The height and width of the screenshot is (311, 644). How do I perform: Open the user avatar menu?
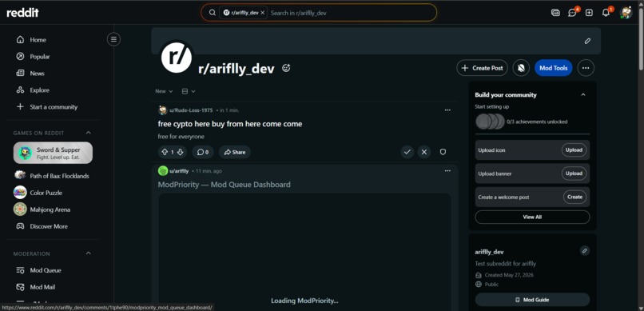coord(626,13)
